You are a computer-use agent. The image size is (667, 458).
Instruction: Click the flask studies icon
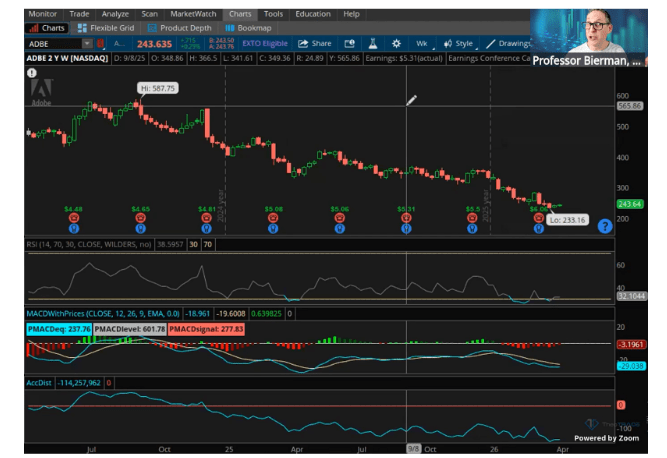coord(373,43)
